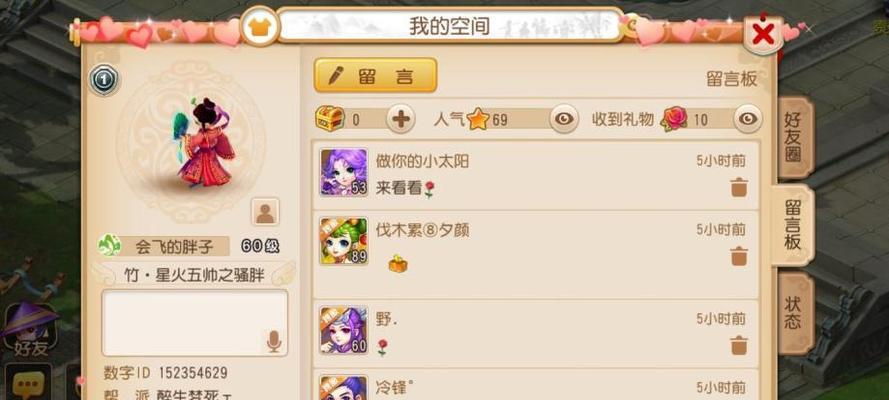Click the trash icon for 做你的小太阳 message
Image resolution: width=889 pixels, height=400 pixels.
[739, 187]
